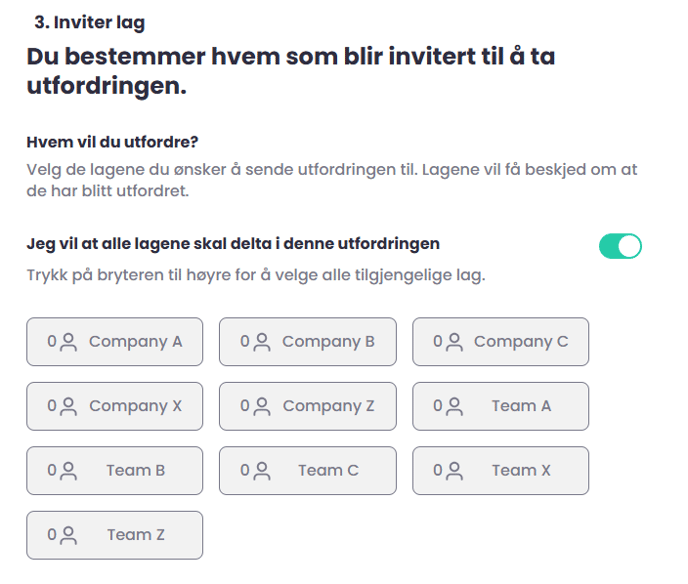The width and height of the screenshot is (688, 584).
Task: Click the person icon on Team A
Action: coord(454,406)
